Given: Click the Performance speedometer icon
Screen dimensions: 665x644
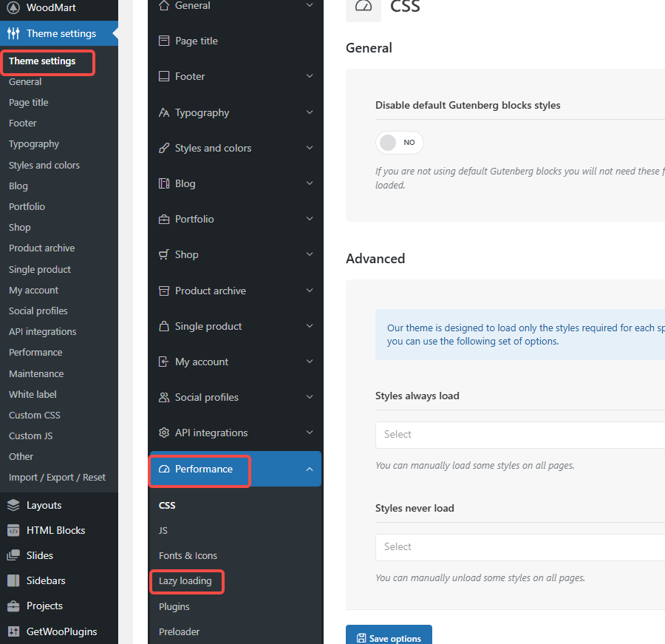Looking at the screenshot, I should point(163,469).
